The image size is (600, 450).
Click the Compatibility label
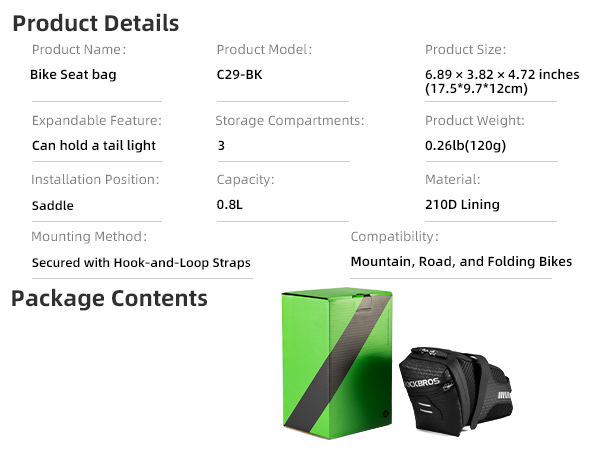click(x=394, y=237)
